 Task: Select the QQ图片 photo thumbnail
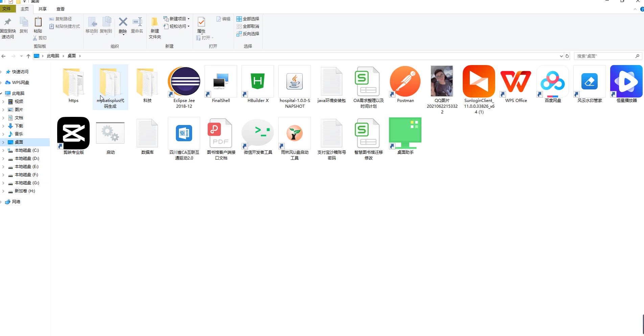point(442,82)
